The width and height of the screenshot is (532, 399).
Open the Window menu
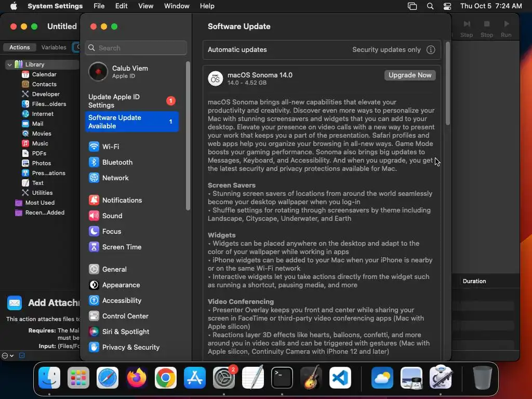click(x=177, y=6)
